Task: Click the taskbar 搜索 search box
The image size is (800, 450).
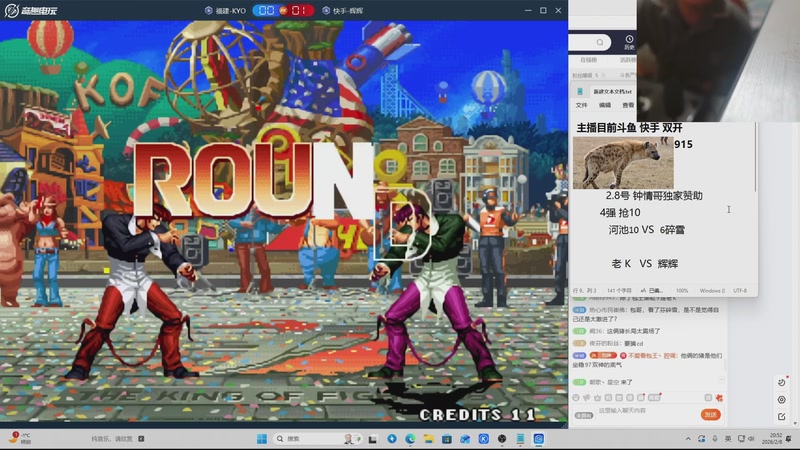Action: coord(317,439)
